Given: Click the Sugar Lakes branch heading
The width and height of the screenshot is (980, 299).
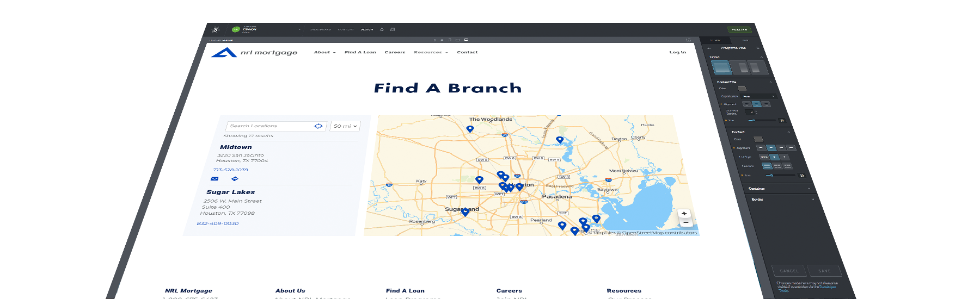Looking at the screenshot, I should [x=231, y=192].
